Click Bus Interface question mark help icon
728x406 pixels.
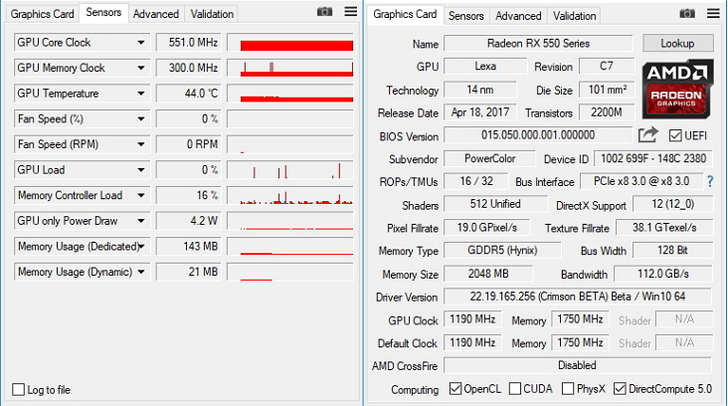pyautogui.click(x=710, y=181)
